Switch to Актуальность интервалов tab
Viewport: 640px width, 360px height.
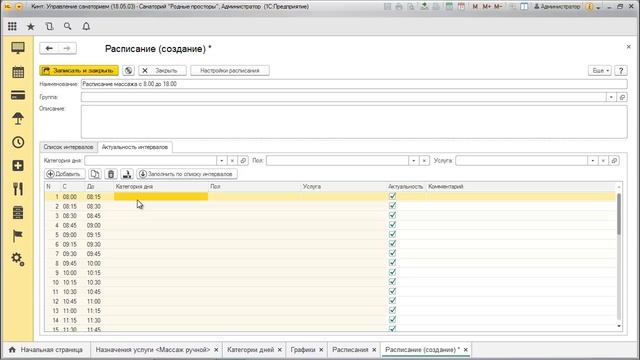pos(135,147)
